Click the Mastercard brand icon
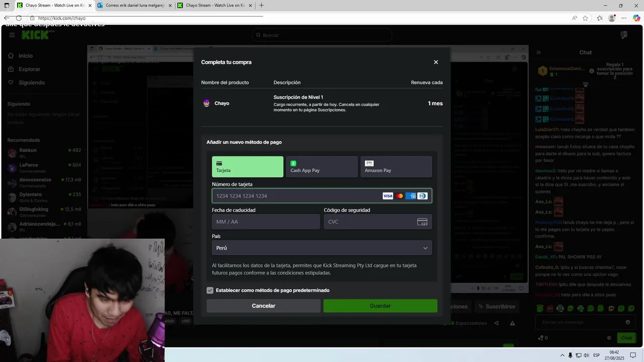 click(x=399, y=196)
